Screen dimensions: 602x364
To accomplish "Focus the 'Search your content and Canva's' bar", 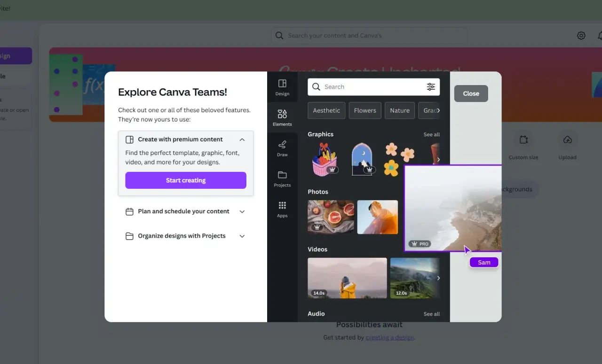I will click(369, 36).
